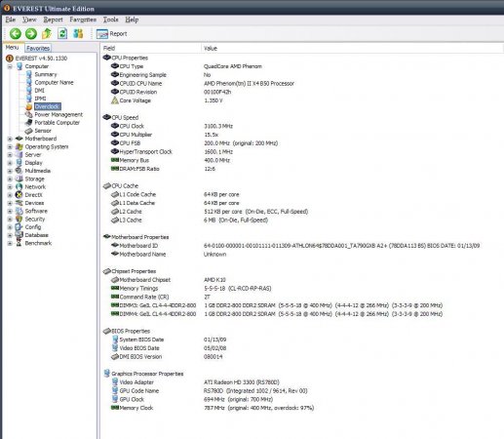Click the Server node icon

pos(19,154)
